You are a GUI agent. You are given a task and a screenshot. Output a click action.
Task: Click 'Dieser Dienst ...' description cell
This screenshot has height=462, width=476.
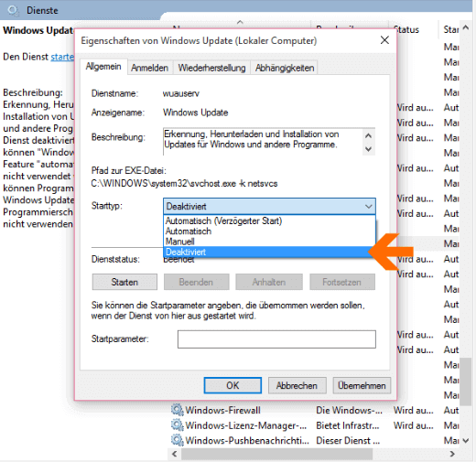(x=348, y=441)
